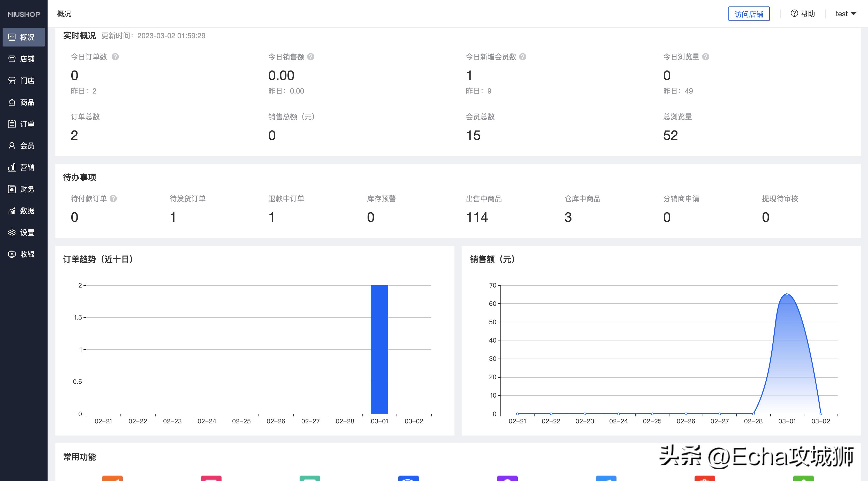Viewport: 868px width, 481px height.
Task: Click the NIUSHOP logo
Action: tap(23, 14)
